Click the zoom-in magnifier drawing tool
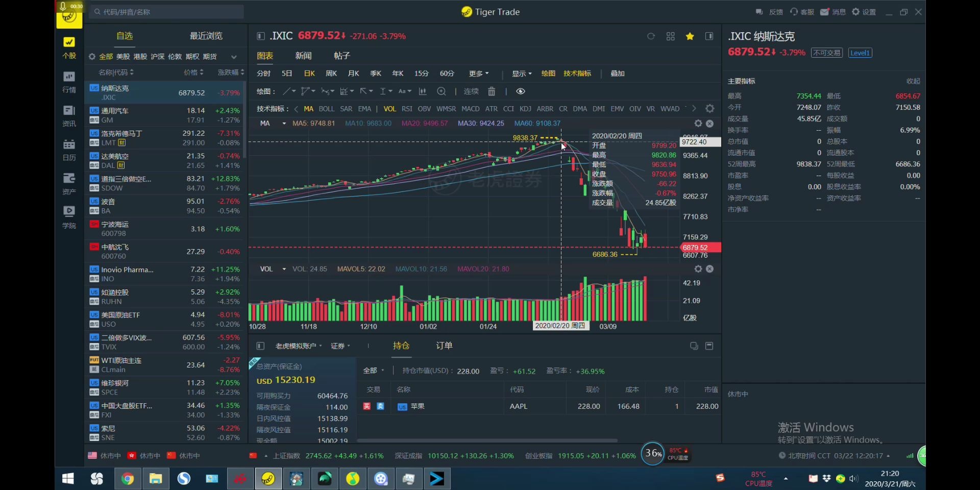 pyautogui.click(x=442, y=91)
